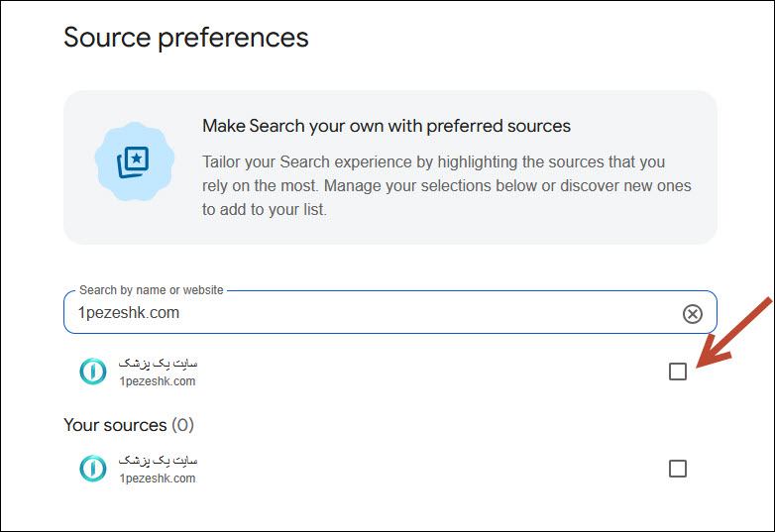The image size is (775, 532).
Task: Click the 1pezeshk.com domain under Your sources
Action: pyautogui.click(x=158, y=479)
